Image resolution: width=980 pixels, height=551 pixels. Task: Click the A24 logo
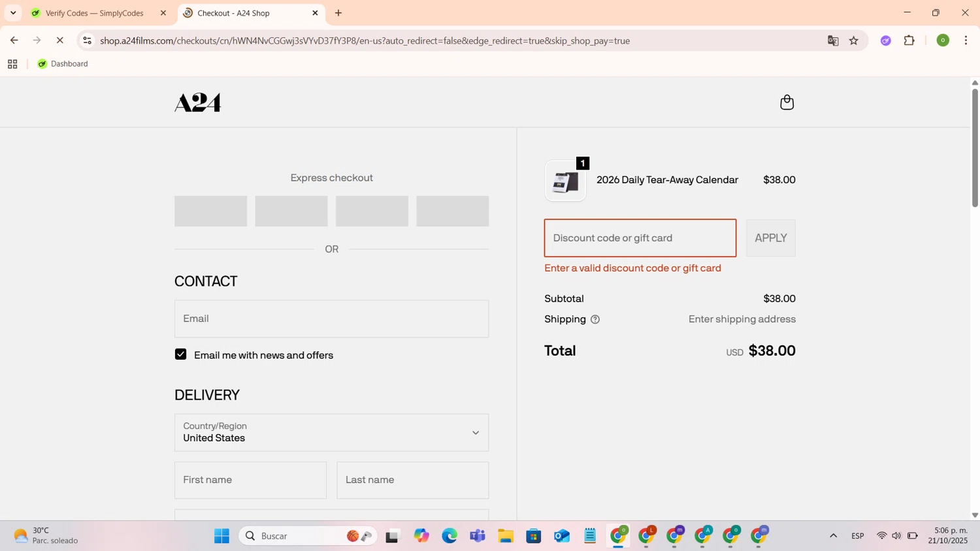198,102
